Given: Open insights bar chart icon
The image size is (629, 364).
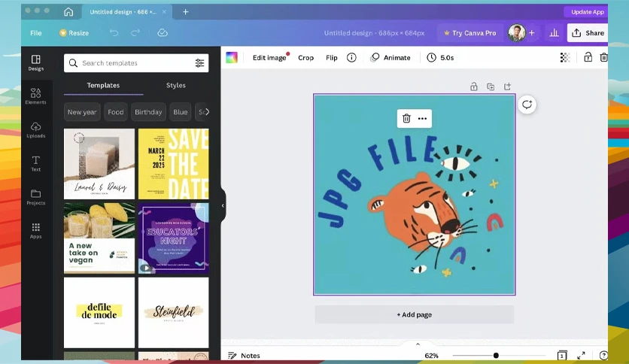Looking at the screenshot, I should coord(554,33).
